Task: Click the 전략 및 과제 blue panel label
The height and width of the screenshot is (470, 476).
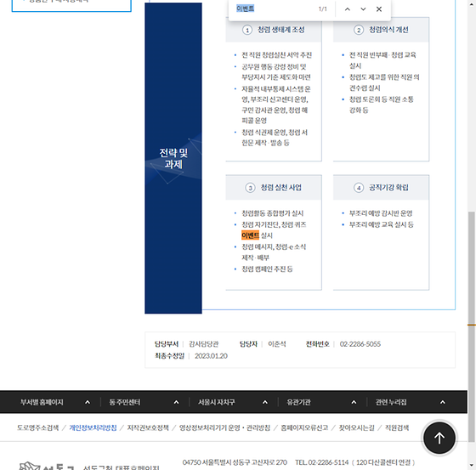Action: tap(173, 158)
